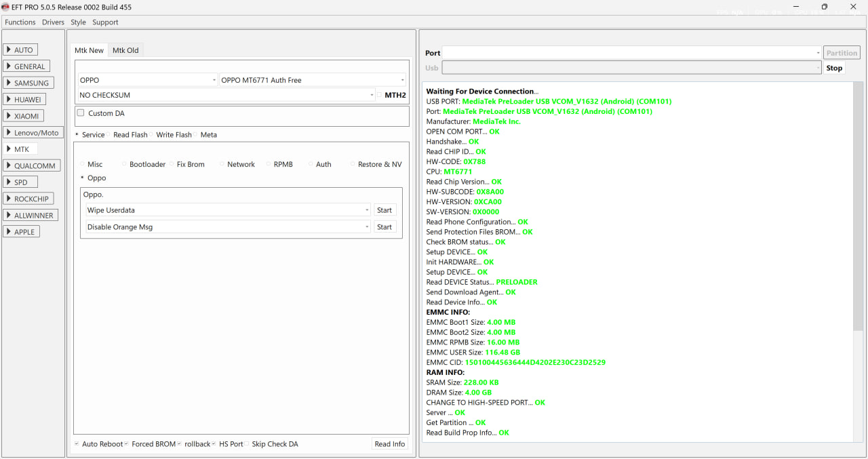This screenshot has width=868, height=459.
Task: Click the HW-CODE: 0X788 log line
Action: point(456,161)
